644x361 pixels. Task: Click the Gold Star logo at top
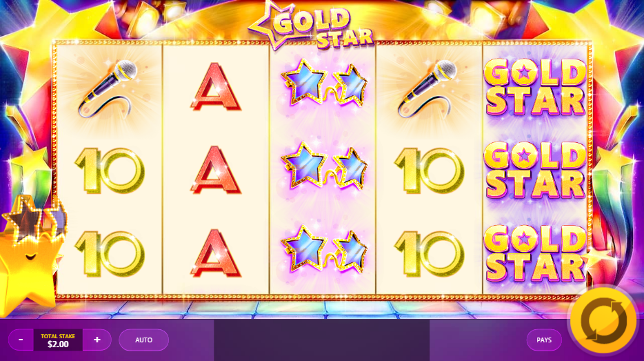pos(312,26)
